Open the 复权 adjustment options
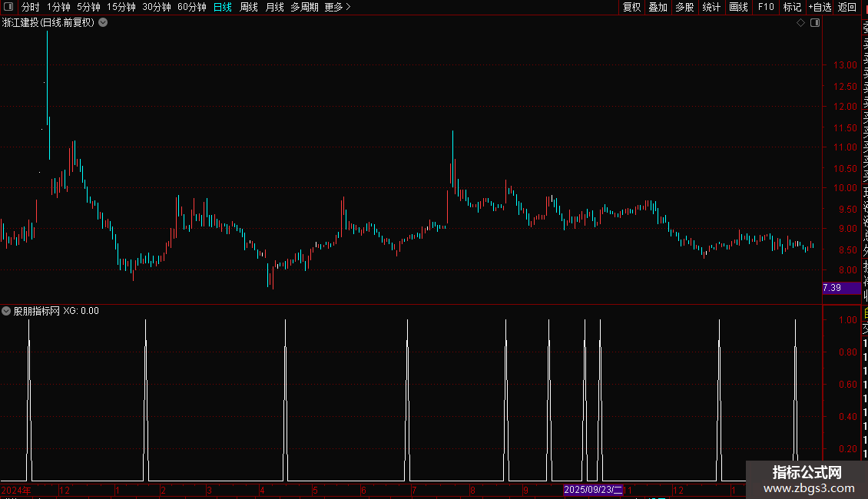 [x=631, y=7]
